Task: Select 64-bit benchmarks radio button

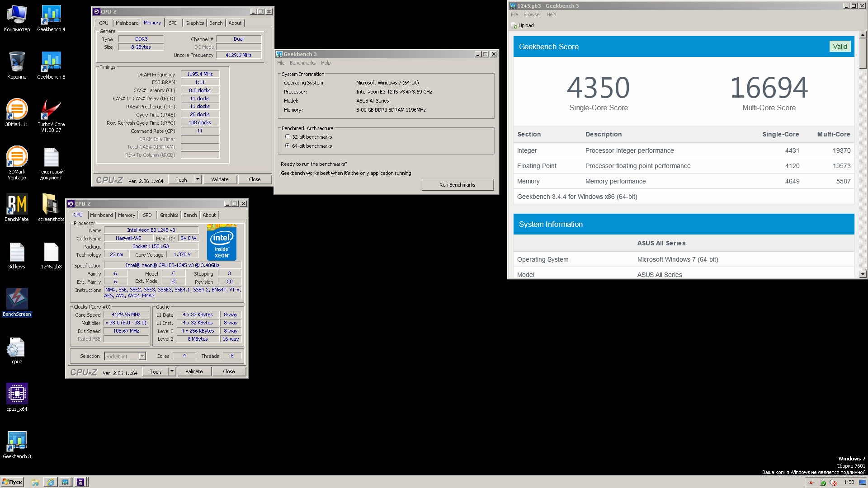Action: pyautogui.click(x=287, y=145)
